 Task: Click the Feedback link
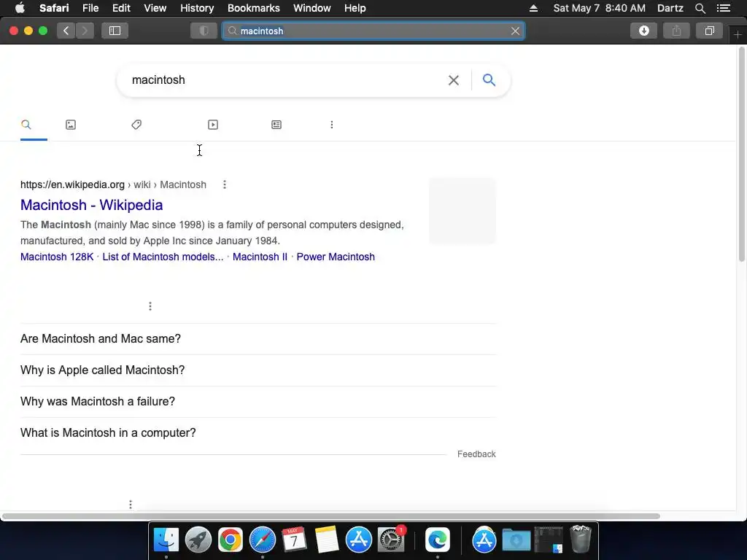(476, 454)
